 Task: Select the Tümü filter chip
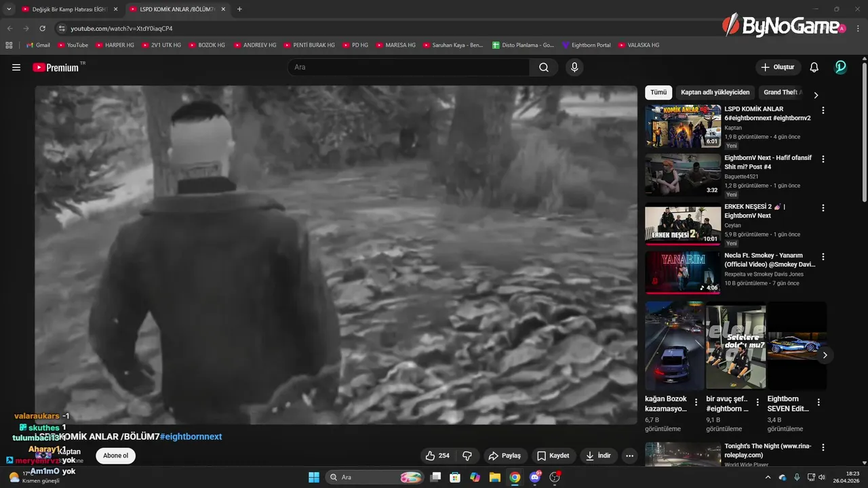click(658, 92)
